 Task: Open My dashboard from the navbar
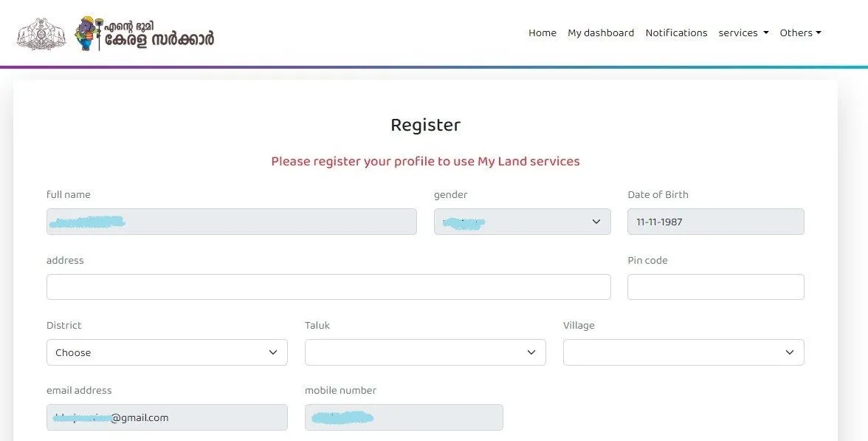[601, 33]
